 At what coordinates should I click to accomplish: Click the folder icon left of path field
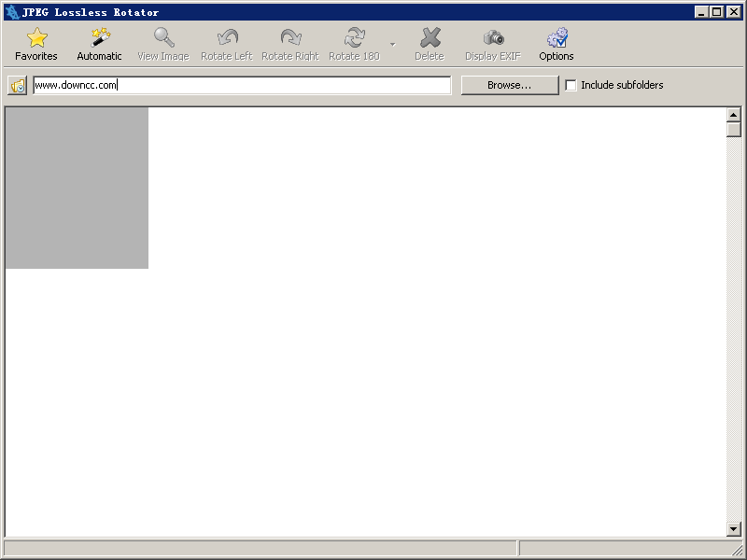coord(17,86)
